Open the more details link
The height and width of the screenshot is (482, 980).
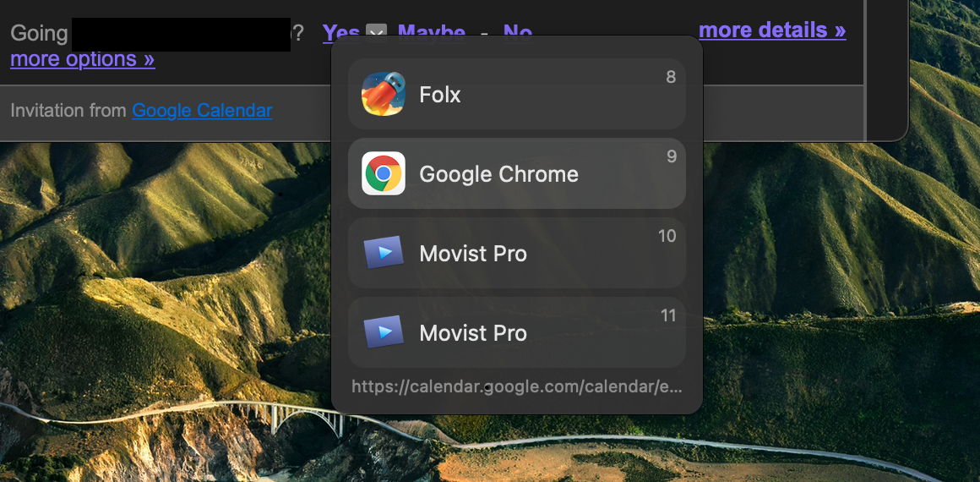tap(772, 30)
